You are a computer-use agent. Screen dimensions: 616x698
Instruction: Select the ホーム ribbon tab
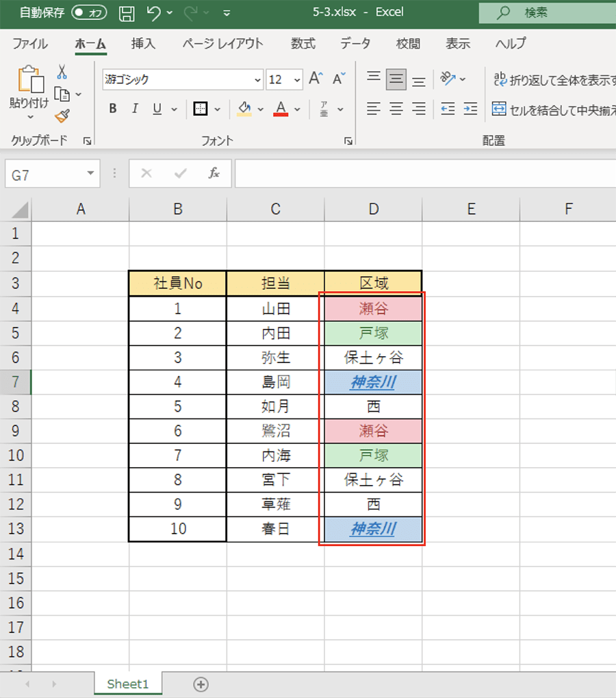(90, 44)
